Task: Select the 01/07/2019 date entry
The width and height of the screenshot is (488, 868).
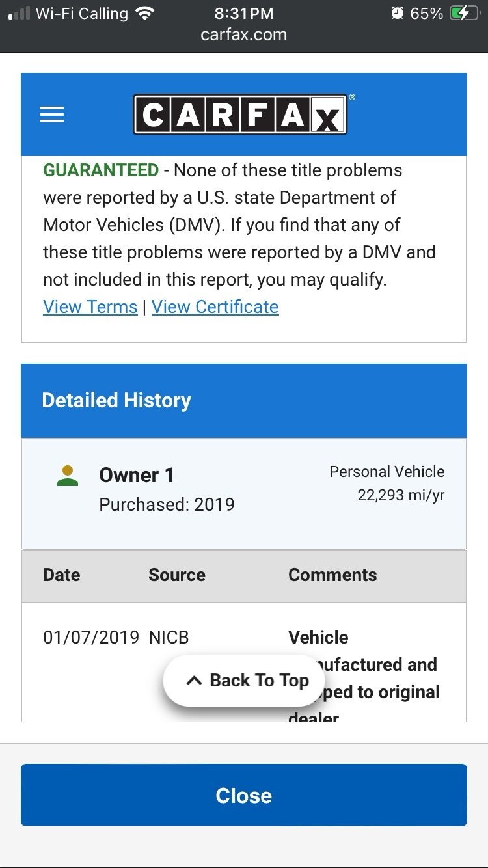Action: (x=91, y=637)
